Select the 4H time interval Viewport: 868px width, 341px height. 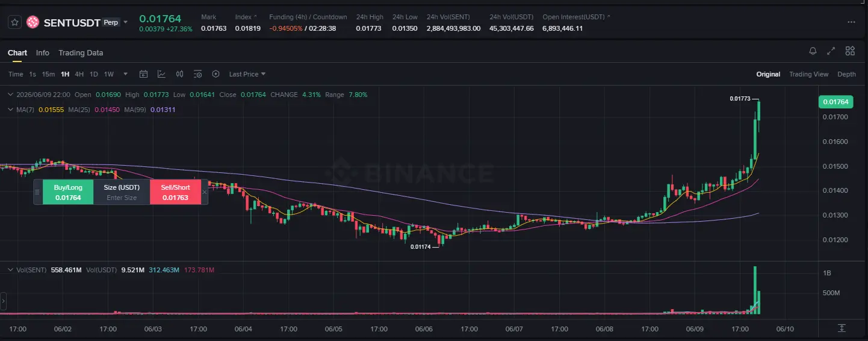pyautogui.click(x=79, y=74)
